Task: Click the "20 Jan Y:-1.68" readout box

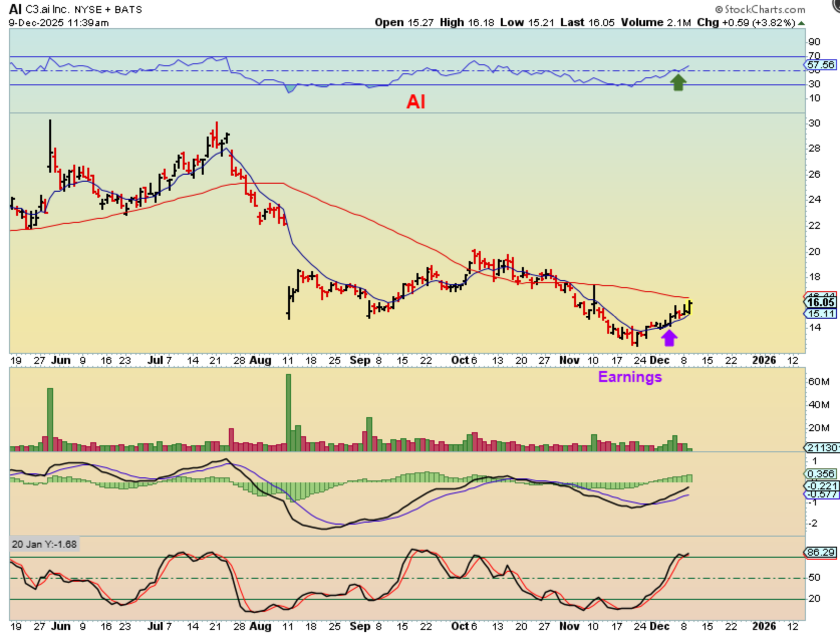Action: (44, 544)
